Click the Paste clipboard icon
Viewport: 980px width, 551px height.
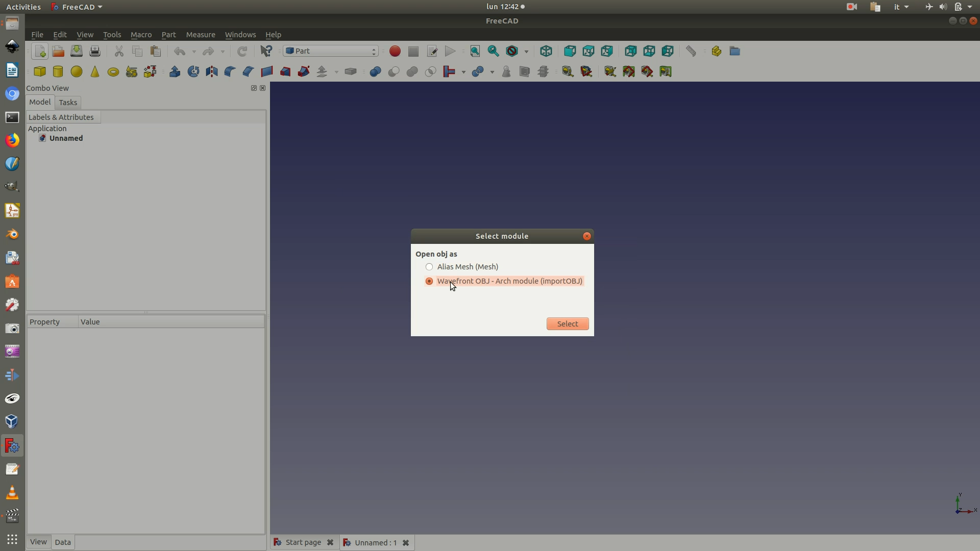point(156,51)
